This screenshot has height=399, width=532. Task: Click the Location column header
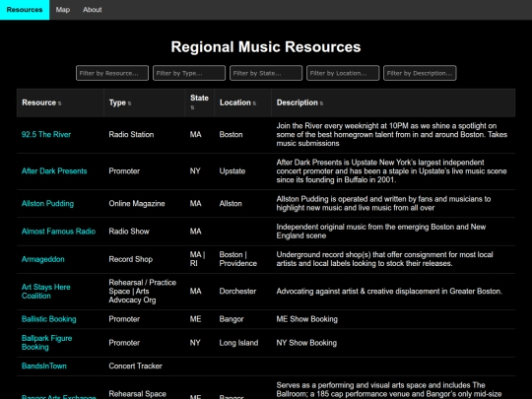click(x=242, y=102)
